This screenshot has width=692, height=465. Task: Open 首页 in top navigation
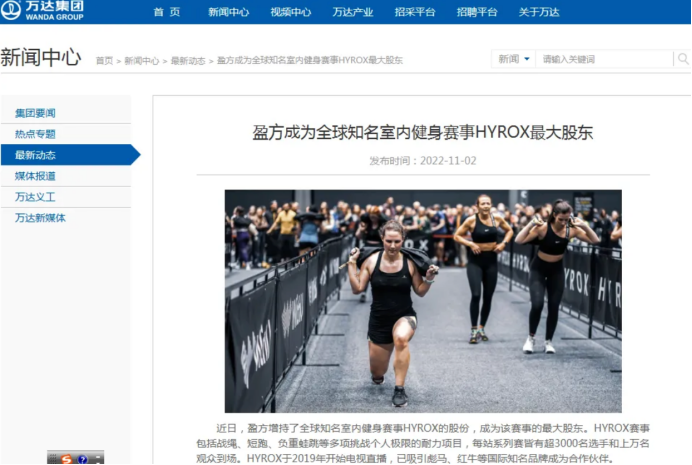[166, 12]
